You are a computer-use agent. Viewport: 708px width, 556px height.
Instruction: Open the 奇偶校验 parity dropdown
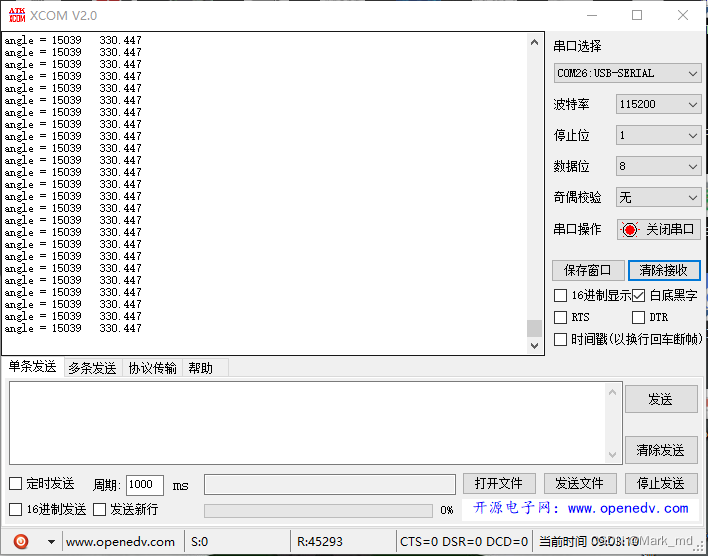pyautogui.click(x=658, y=197)
